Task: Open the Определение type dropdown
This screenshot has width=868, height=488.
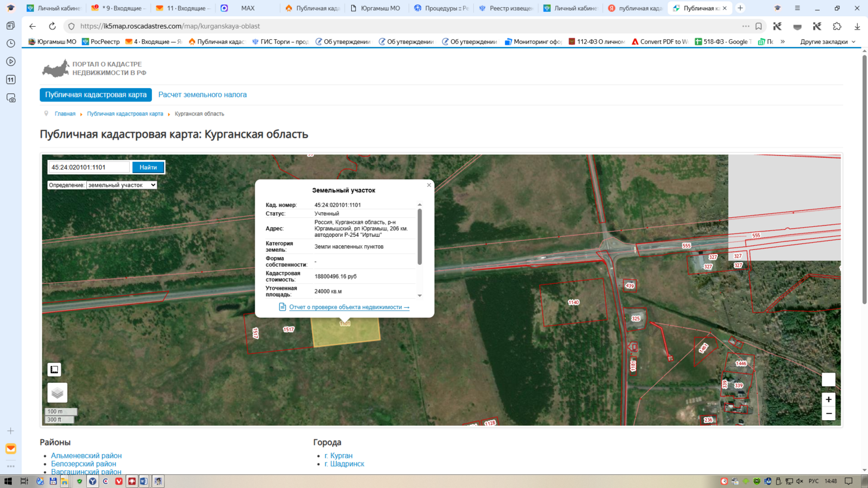Action: (121, 185)
